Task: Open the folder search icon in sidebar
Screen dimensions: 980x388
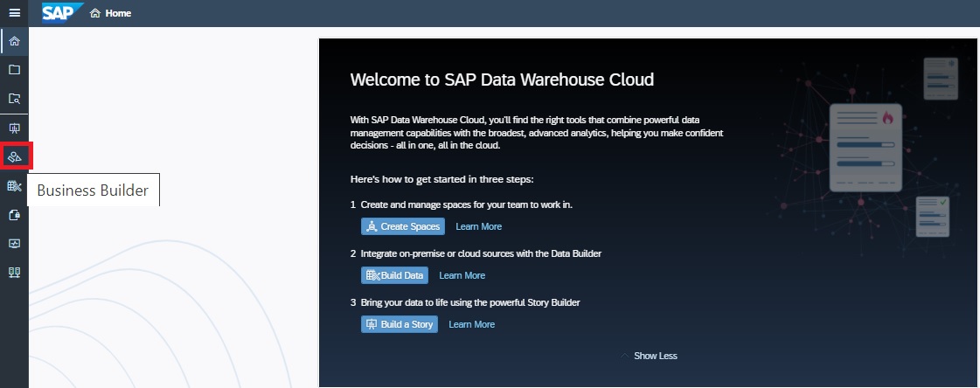Action: (x=14, y=99)
